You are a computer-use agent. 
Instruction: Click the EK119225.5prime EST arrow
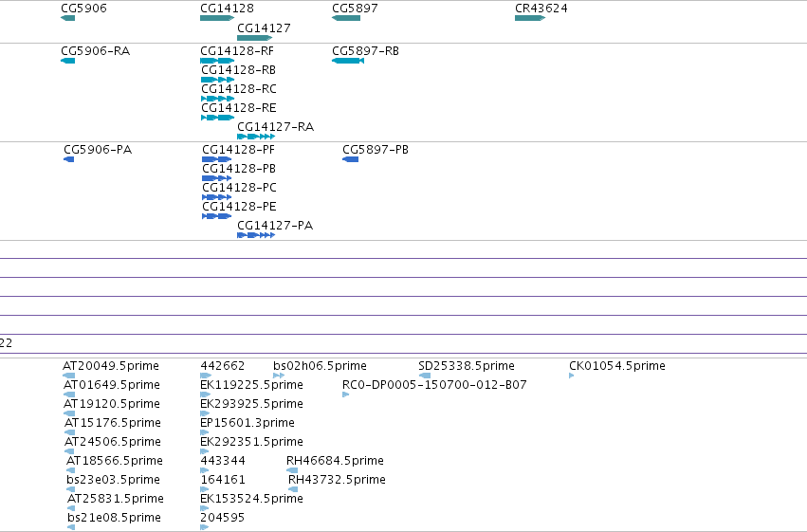(206, 394)
